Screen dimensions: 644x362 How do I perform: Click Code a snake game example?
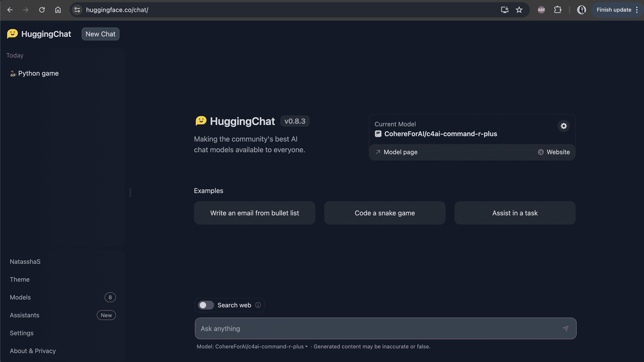click(x=385, y=213)
